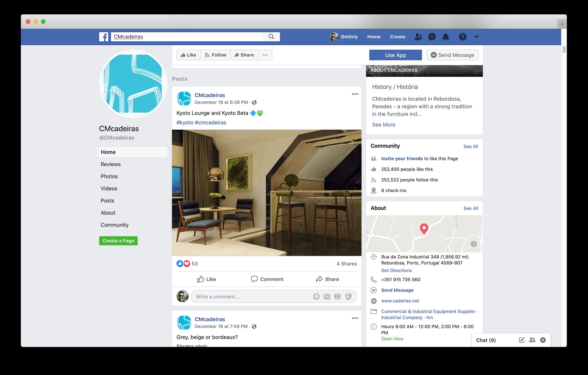Open friend requests icon
588x375 pixels.
(418, 37)
